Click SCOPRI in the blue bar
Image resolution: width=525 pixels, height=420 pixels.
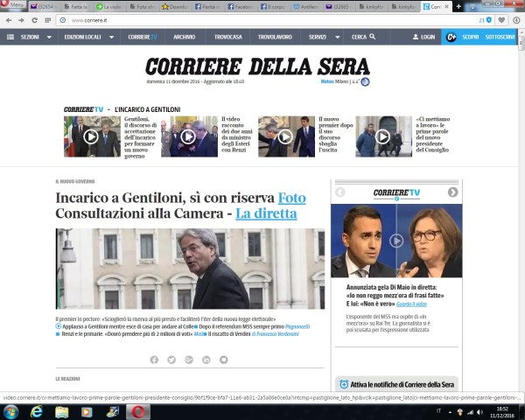[x=471, y=37]
